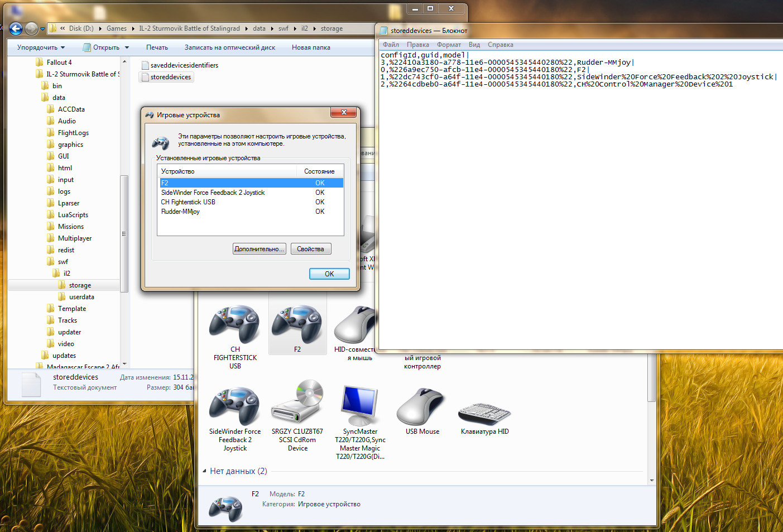
Task: Select the F2 gamepad device icon
Action: point(297,327)
